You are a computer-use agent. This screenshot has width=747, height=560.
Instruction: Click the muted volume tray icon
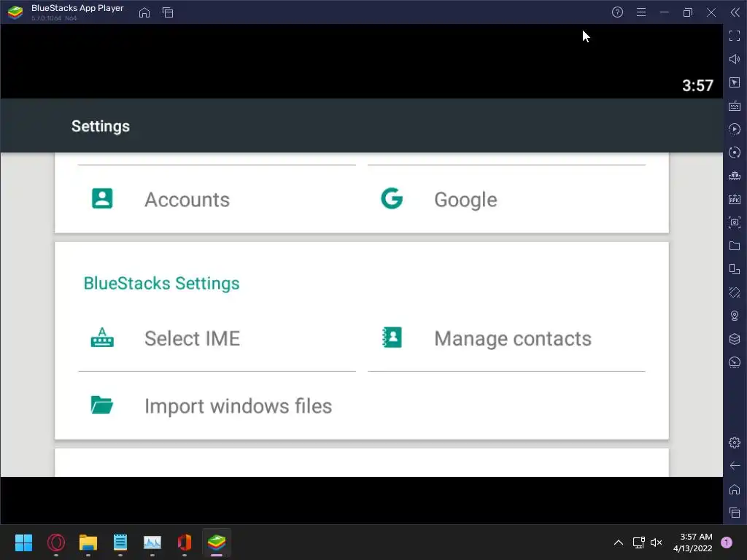click(657, 542)
